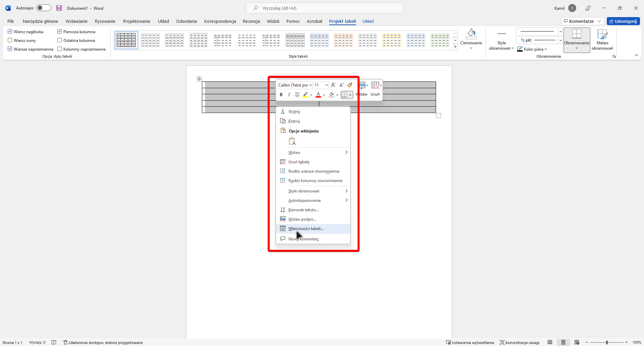
Task: Click the zoom in plus button
Action: pos(626,342)
